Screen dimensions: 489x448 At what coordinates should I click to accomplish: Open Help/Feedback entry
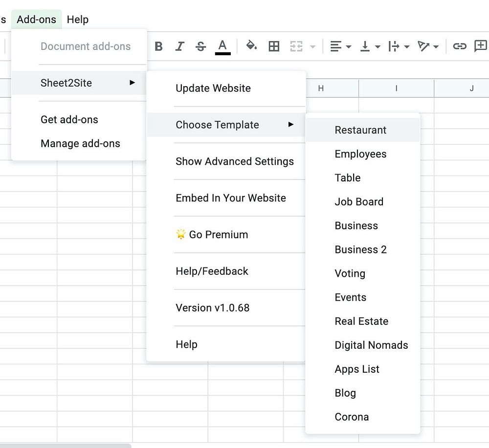(226, 271)
